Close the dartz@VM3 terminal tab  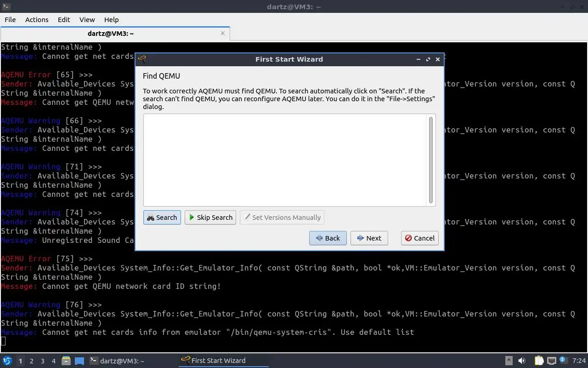223,33
